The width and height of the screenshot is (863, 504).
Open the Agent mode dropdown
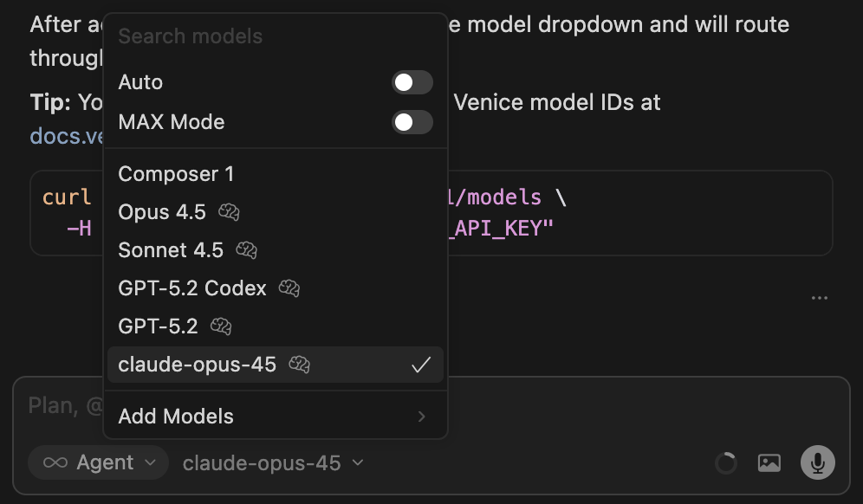click(97, 462)
